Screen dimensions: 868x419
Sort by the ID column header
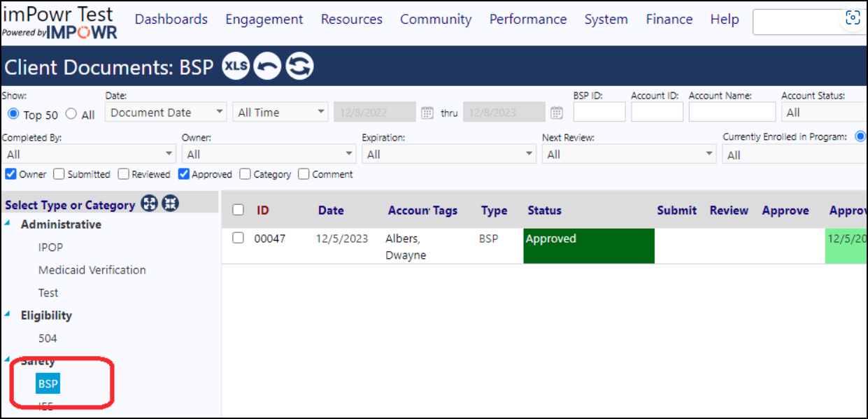click(263, 211)
